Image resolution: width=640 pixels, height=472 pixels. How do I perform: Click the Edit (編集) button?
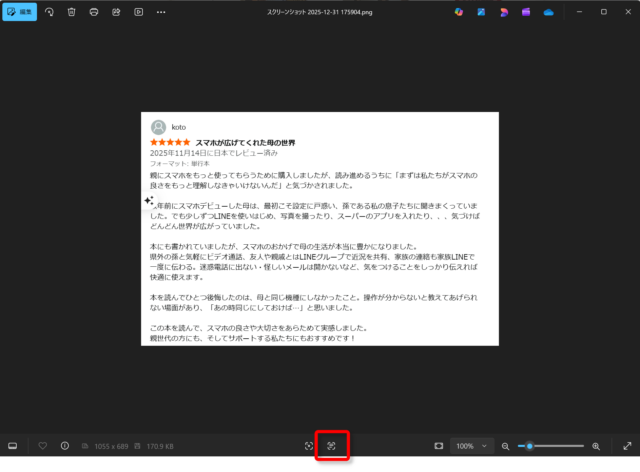(19, 12)
